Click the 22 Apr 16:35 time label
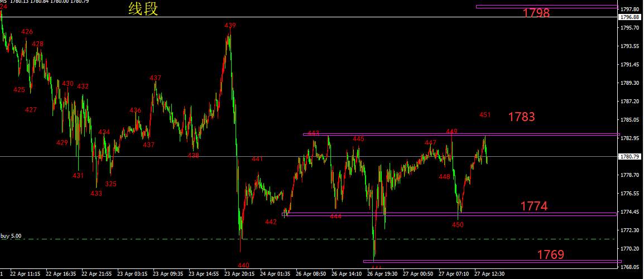 [x=61, y=273]
